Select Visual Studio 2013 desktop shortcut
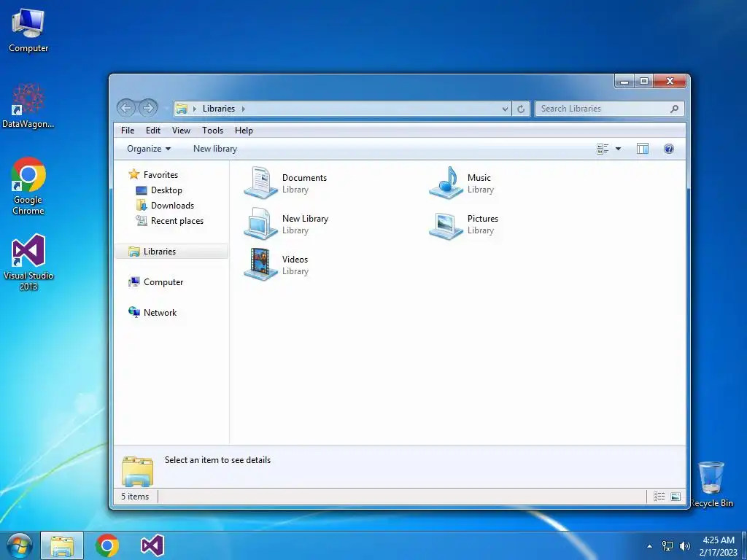Image resolution: width=747 pixels, height=560 pixels. tap(28, 262)
